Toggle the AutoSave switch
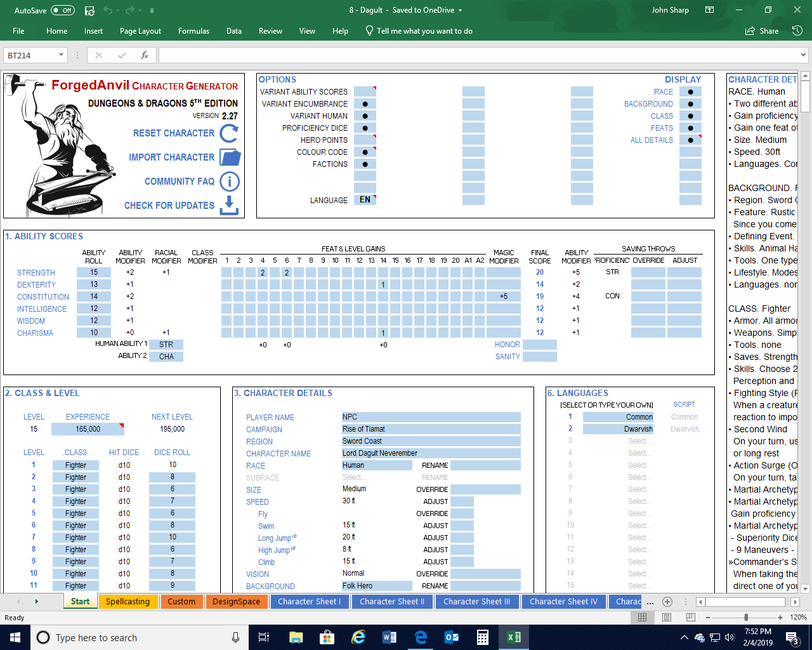This screenshot has height=650, width=812. point(63,10)
